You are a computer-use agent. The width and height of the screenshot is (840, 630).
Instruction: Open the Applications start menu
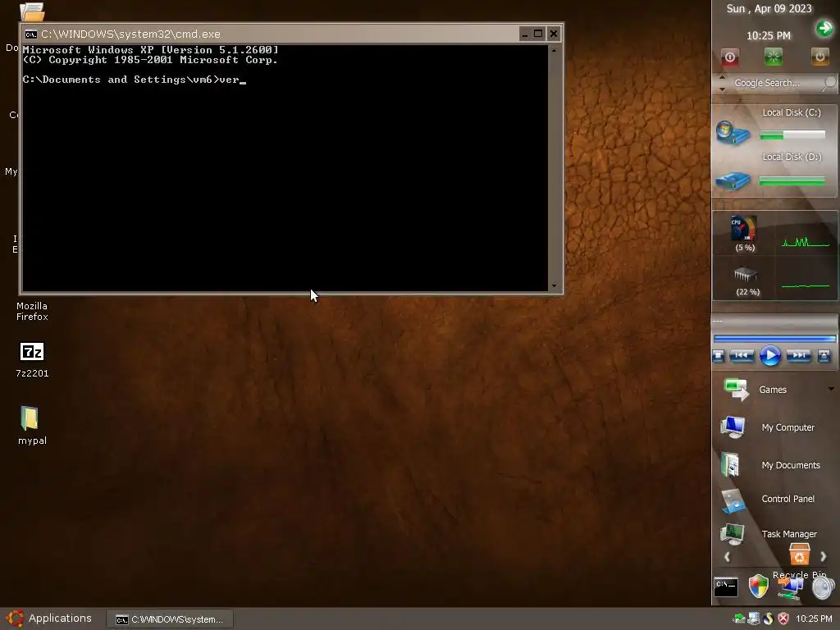pos(48,619)
